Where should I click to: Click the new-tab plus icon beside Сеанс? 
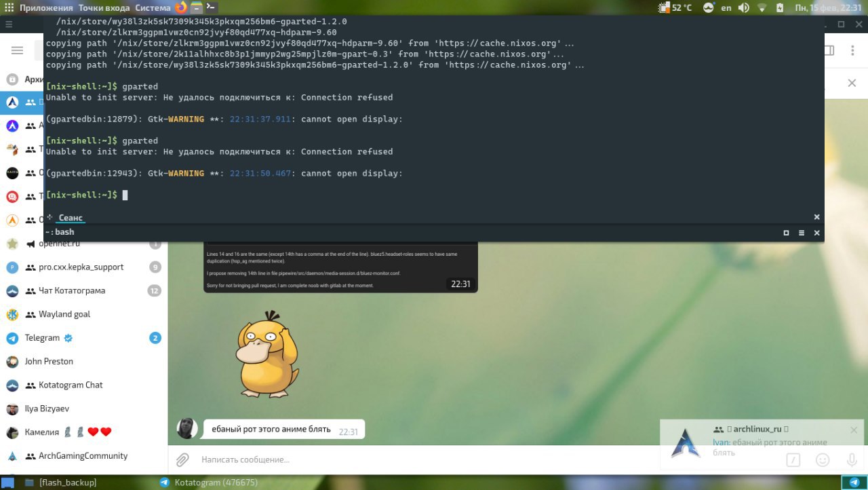click(x=50, y=217)
